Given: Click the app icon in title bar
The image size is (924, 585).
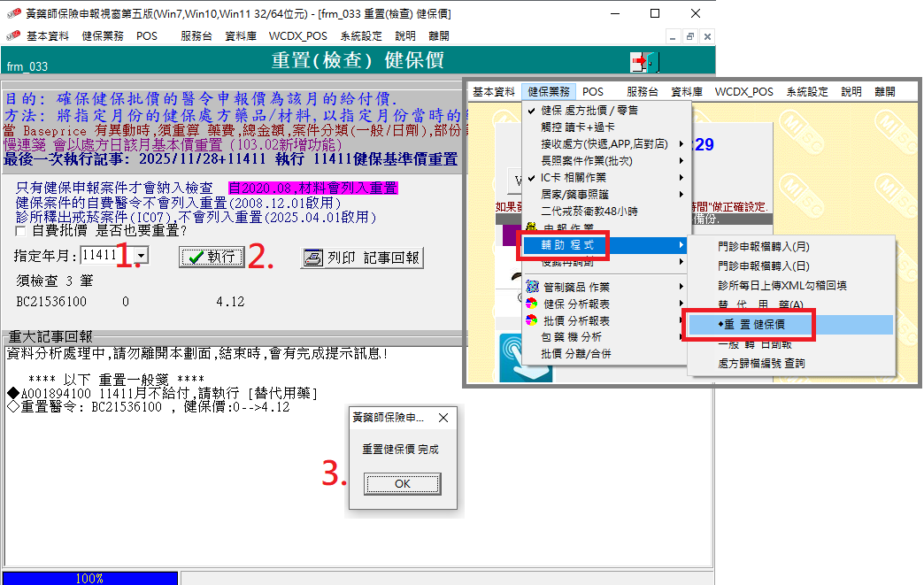Looking at the screenshot, I should [x=13, y=13].
